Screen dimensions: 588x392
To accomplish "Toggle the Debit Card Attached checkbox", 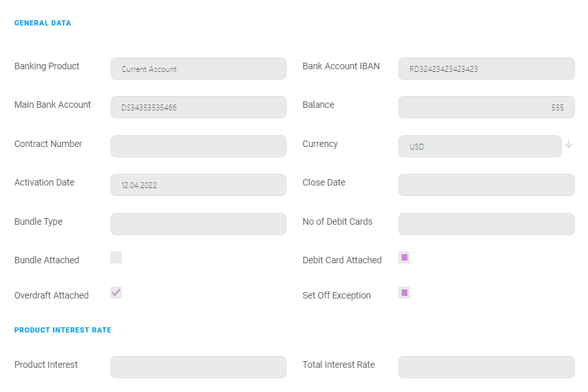I will (x=404, y=257).
